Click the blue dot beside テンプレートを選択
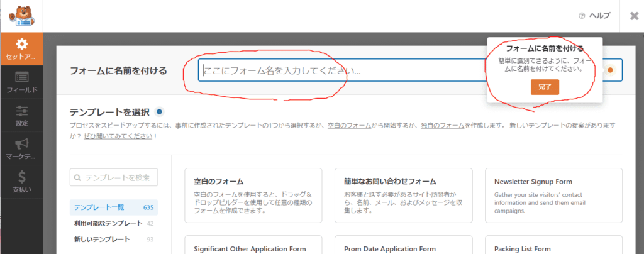 click(x=159, y=111)
